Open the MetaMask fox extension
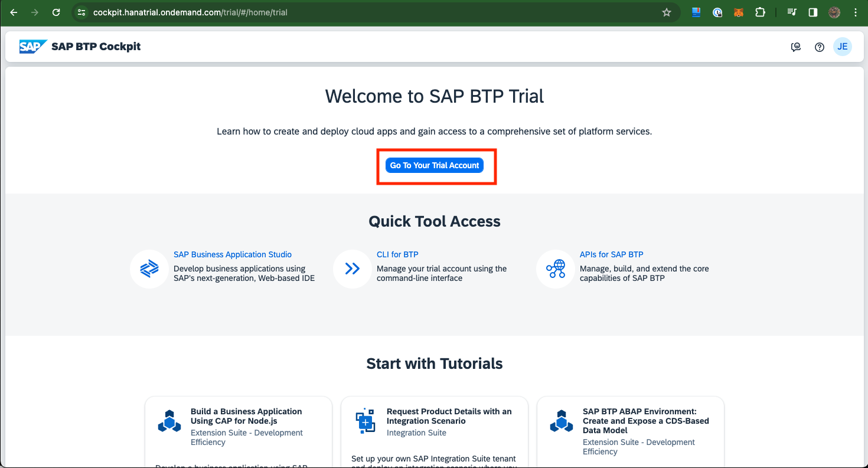868x468 pixels. (739, 12)
